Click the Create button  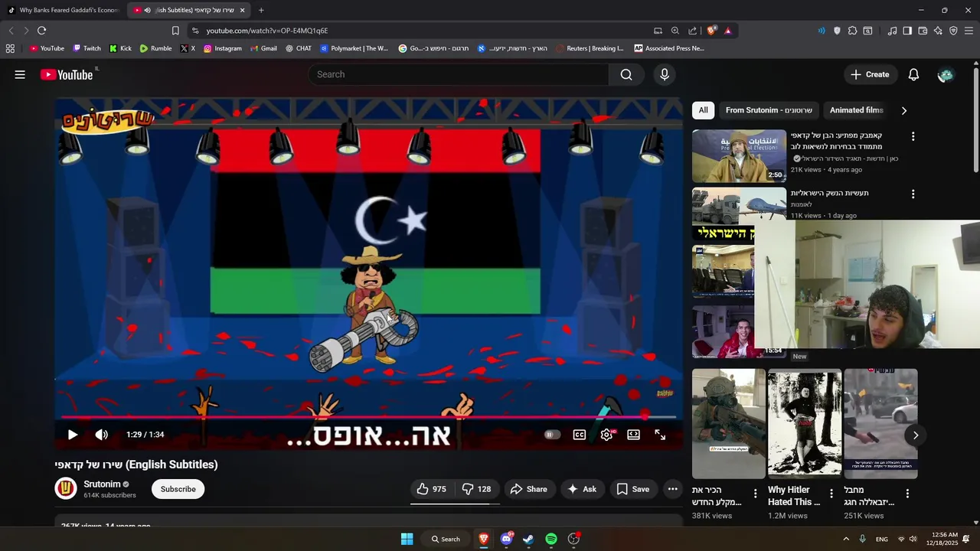tap(869, 74)
